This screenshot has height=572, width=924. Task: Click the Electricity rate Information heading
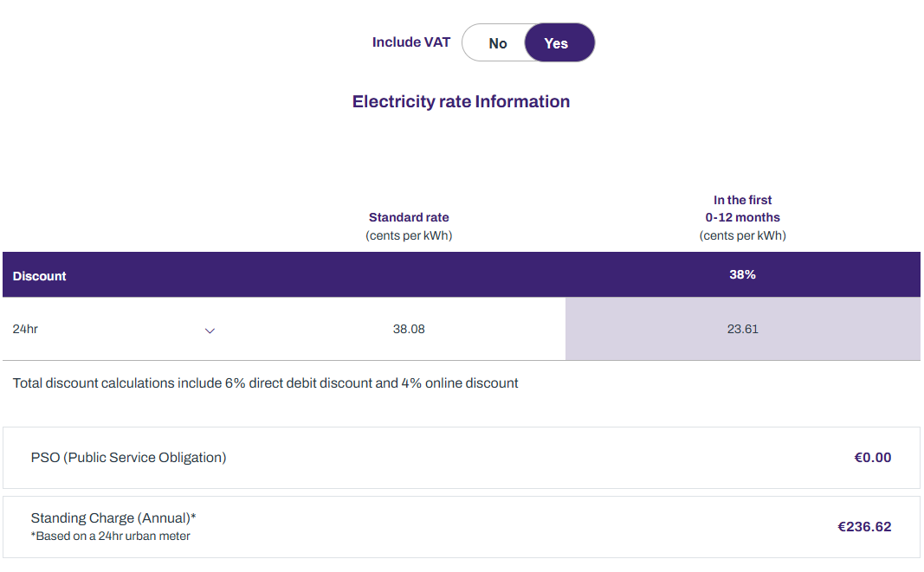pyautogui.click(x=461, y=102)
